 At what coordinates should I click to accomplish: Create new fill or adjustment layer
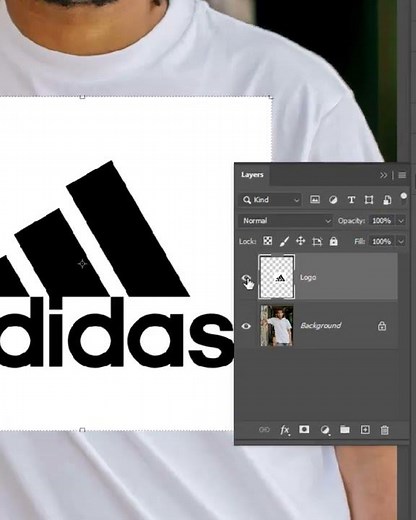click(325, 430)
